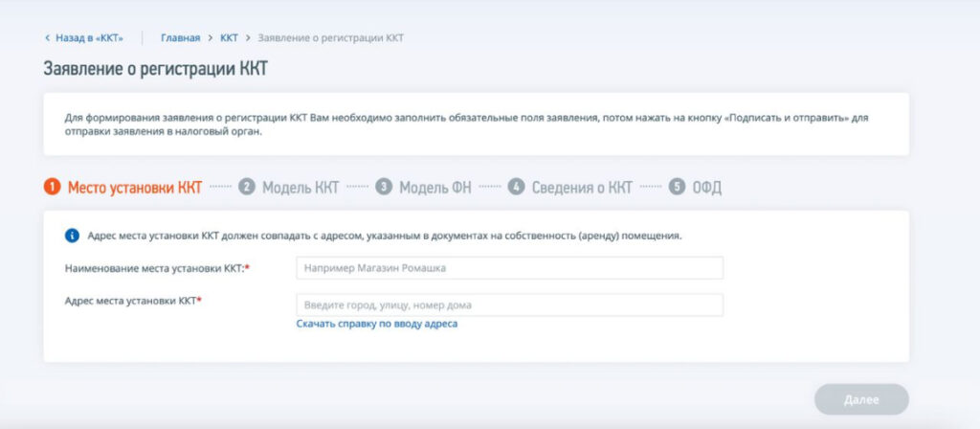The height and width of the screenshot is (429, 980).
Task: Click the «Адрес места установки ККТ» label
Action: 133,301
